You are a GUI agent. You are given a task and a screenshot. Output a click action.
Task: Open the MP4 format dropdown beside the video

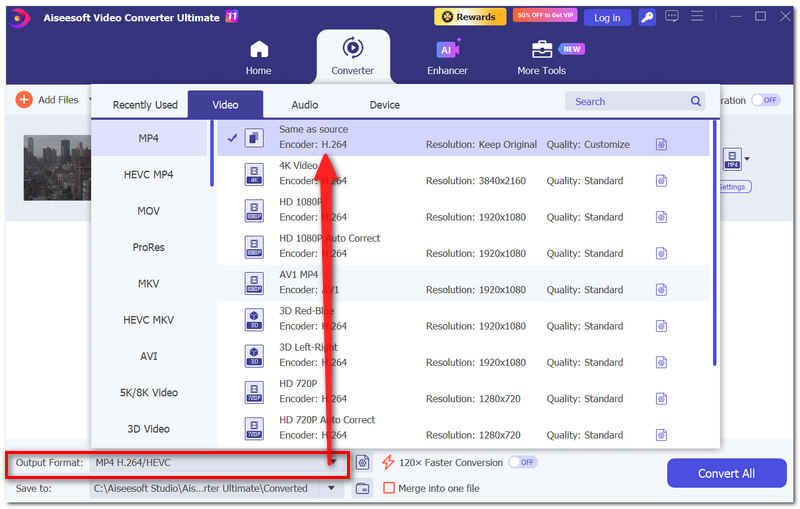[737, 159]
